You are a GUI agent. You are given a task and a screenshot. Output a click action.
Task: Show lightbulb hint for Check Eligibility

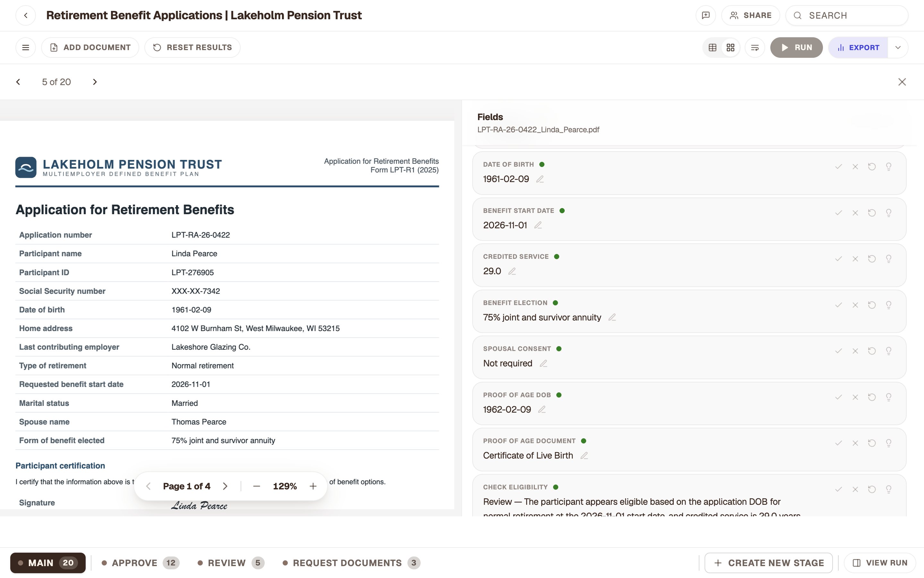(x=888, y=489)
